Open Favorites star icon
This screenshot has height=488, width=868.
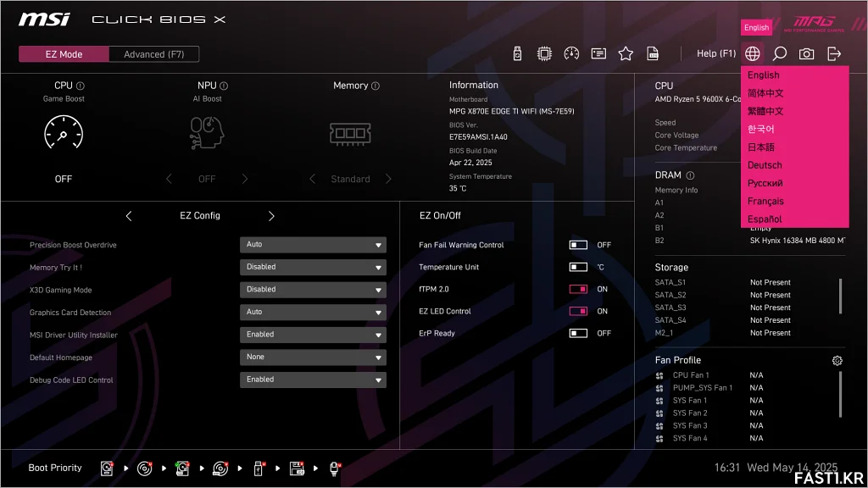tap(626, 53)
